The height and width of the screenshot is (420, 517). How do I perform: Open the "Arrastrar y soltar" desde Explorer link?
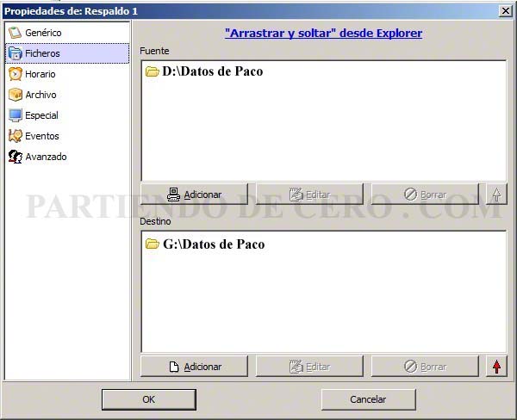[x=323, y=33]
